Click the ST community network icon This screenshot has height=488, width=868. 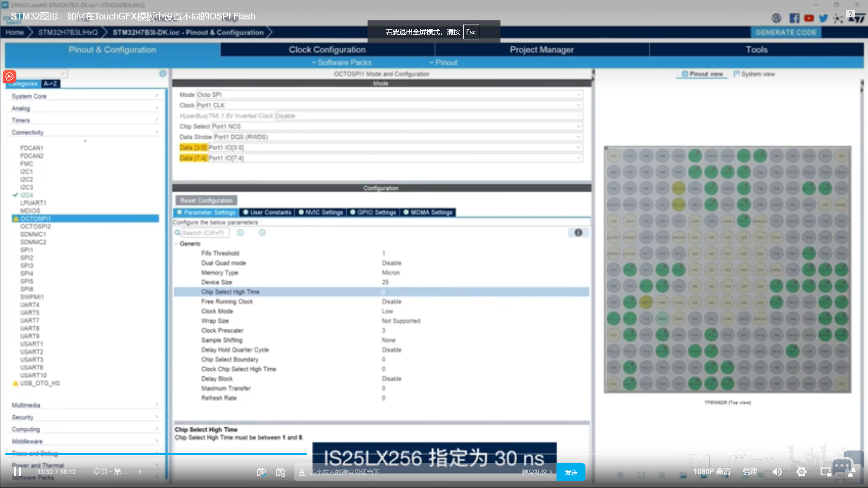pos(838,18)
